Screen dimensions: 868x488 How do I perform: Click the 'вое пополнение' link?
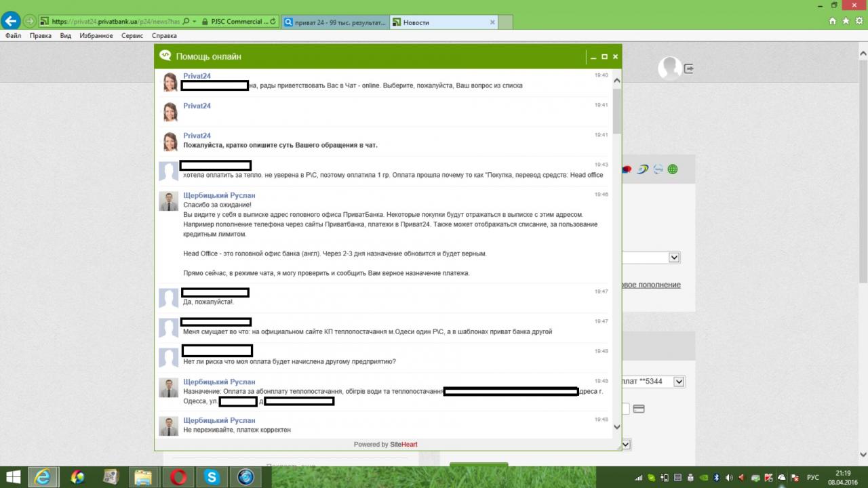coord(651,285)
